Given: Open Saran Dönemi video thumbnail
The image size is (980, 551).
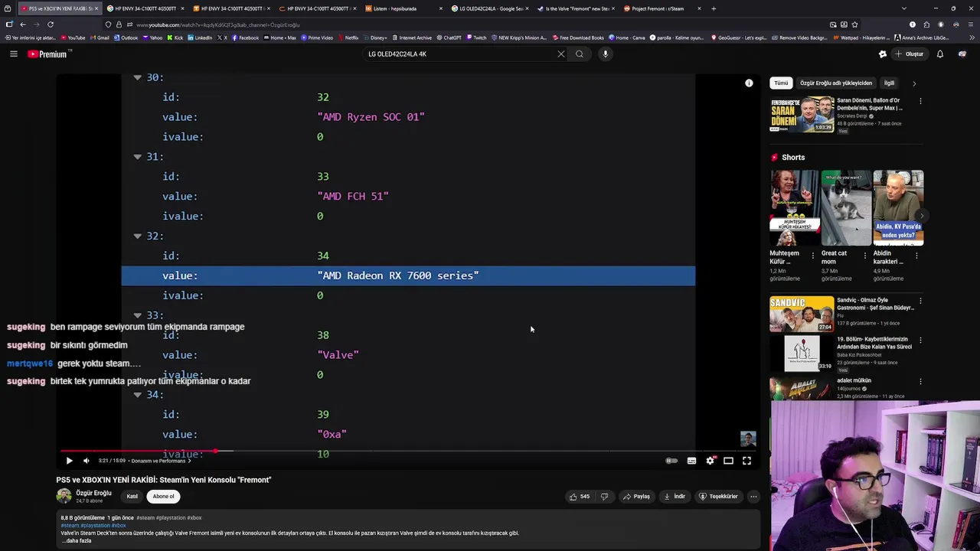Looking at the screenshot, I should (x=802, y=114).
